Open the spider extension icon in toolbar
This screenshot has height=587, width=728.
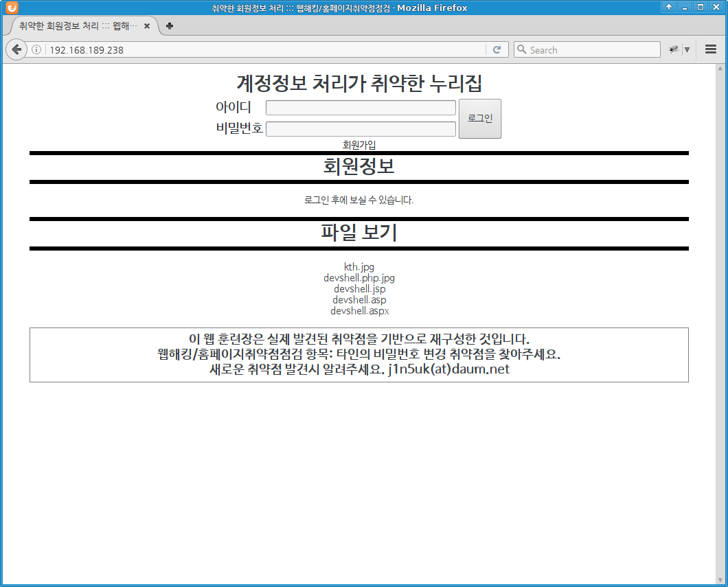point(673,49)
